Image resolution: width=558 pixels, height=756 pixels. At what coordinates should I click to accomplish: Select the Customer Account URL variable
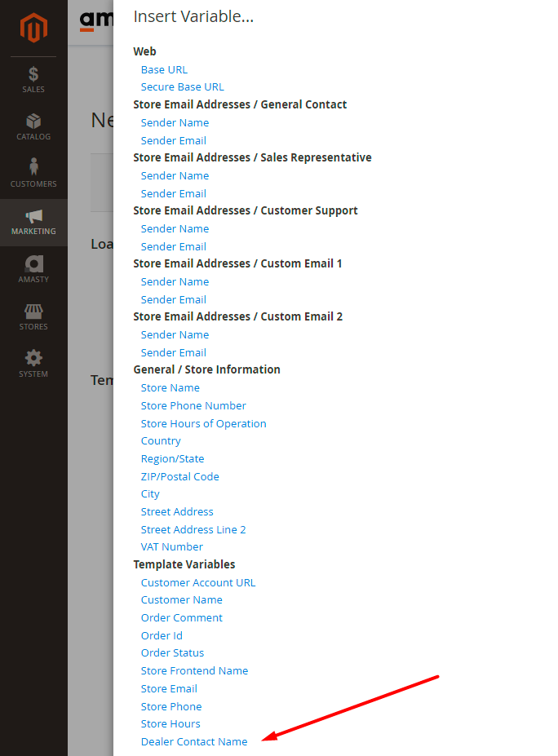197,582
